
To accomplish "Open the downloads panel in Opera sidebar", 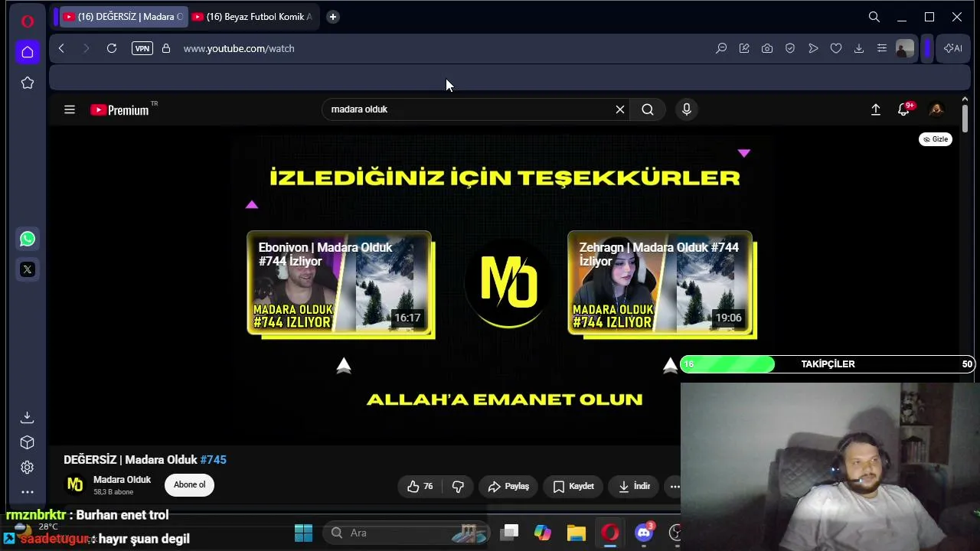I will 28,417.
